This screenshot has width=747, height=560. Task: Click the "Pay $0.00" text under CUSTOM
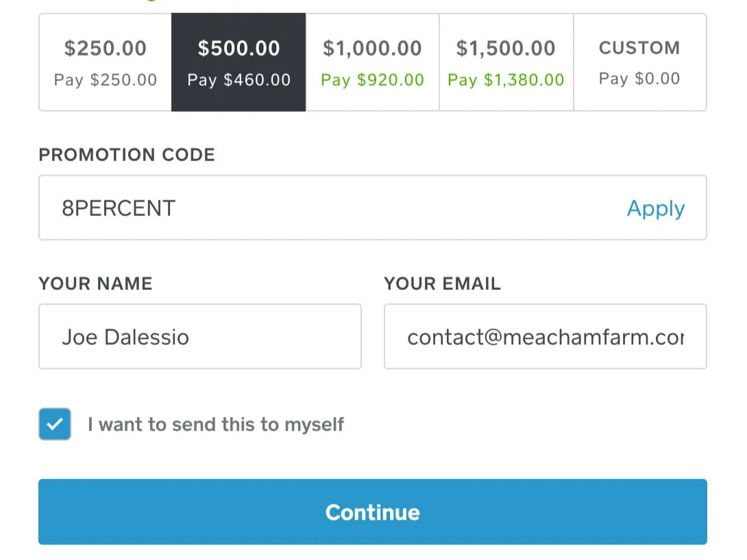coord(639,79)
